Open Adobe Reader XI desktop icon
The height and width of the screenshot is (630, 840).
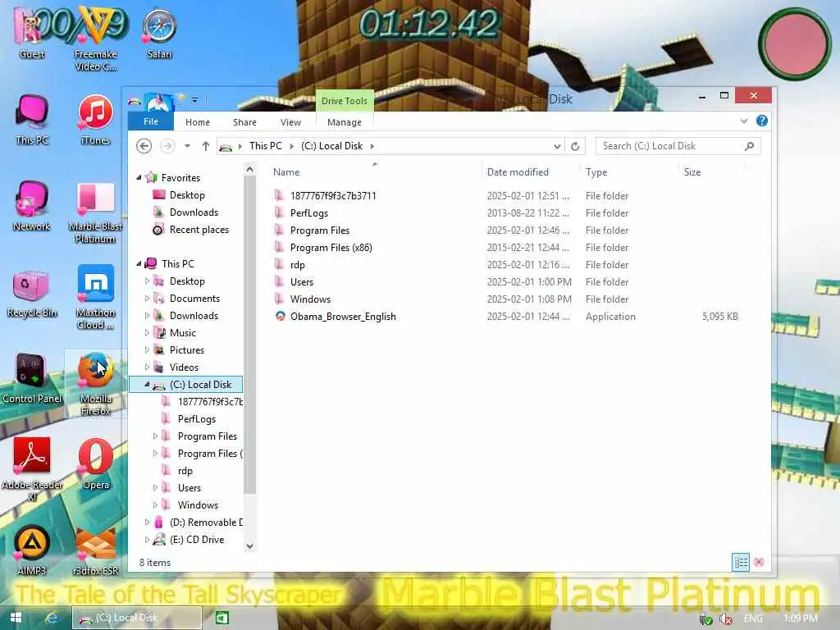point(32,469)
